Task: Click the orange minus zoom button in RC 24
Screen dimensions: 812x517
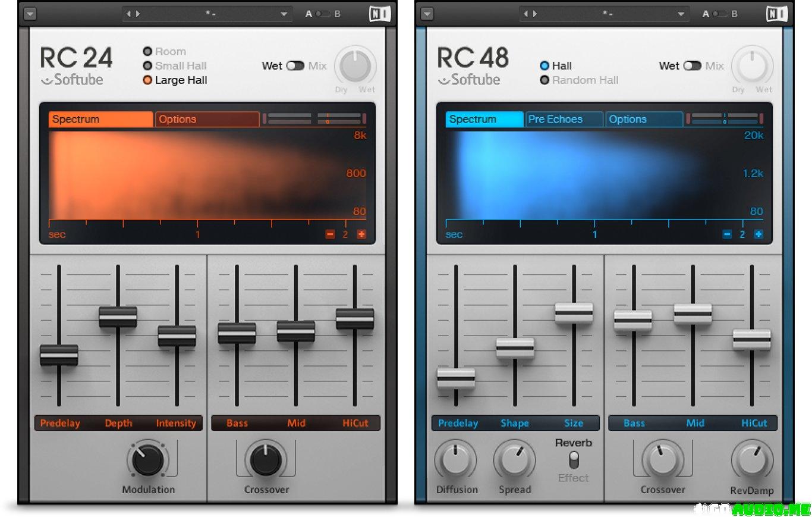Action: [x=330, y=234]
